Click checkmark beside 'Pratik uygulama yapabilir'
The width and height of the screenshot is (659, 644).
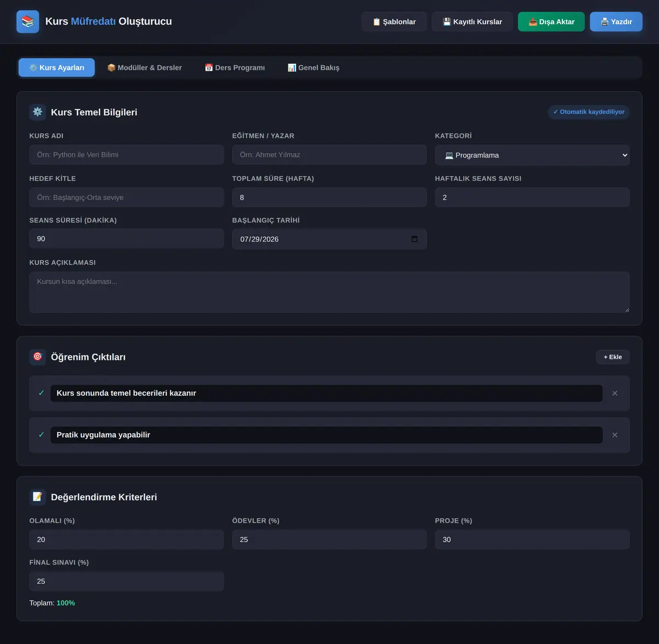click(41, 435)
